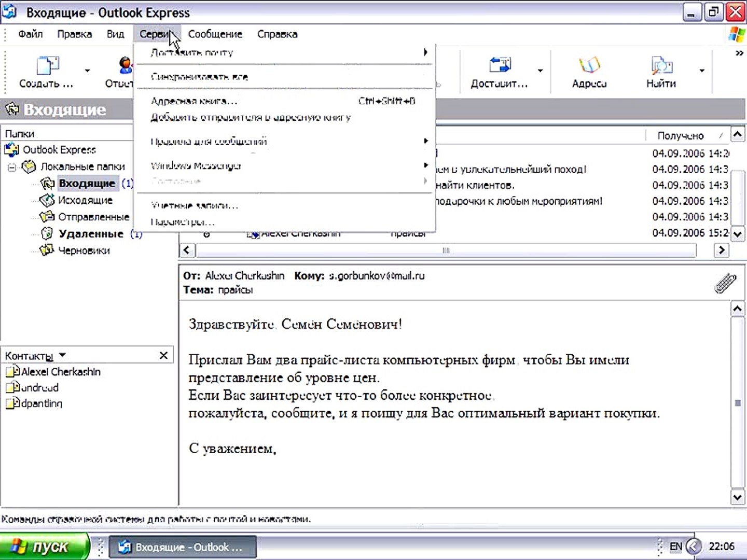The height and width of the screenshot is (560, 747).
Task: Click sender name Alexei Cherkashin in preview header
Action: point(244,276)
